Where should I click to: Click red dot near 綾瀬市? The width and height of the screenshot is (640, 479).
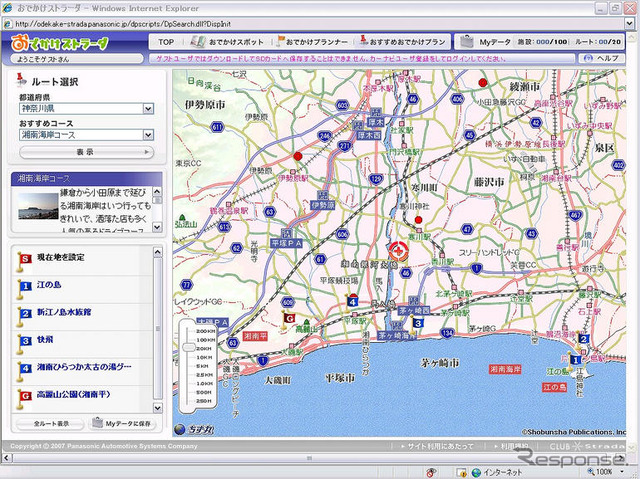[x=483, y=83]
